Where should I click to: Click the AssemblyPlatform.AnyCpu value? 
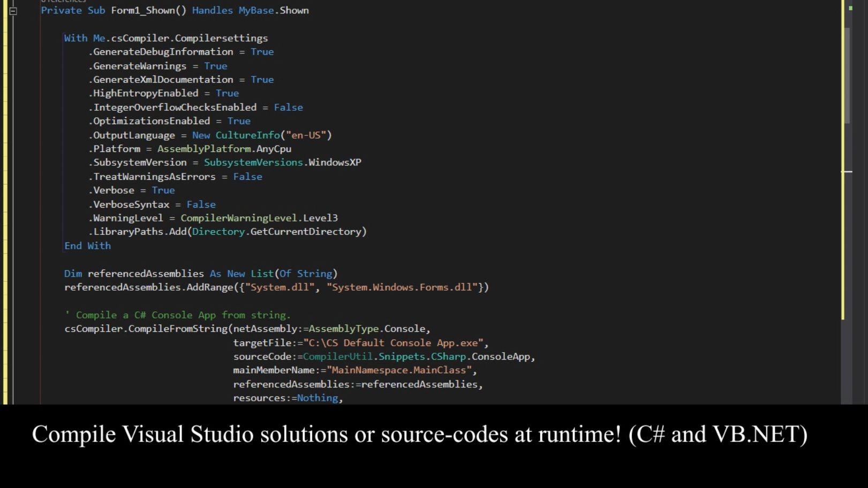[x=224, y=148]
